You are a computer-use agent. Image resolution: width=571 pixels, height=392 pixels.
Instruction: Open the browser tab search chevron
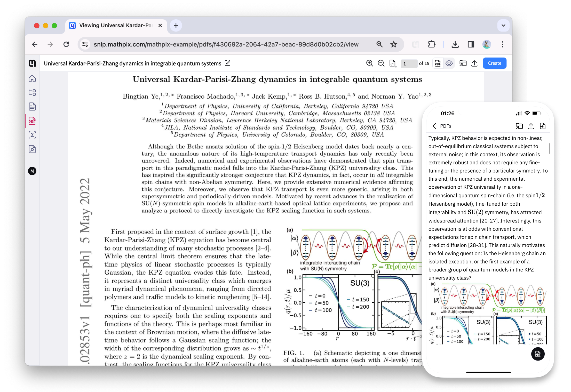[x=503, y=25]
